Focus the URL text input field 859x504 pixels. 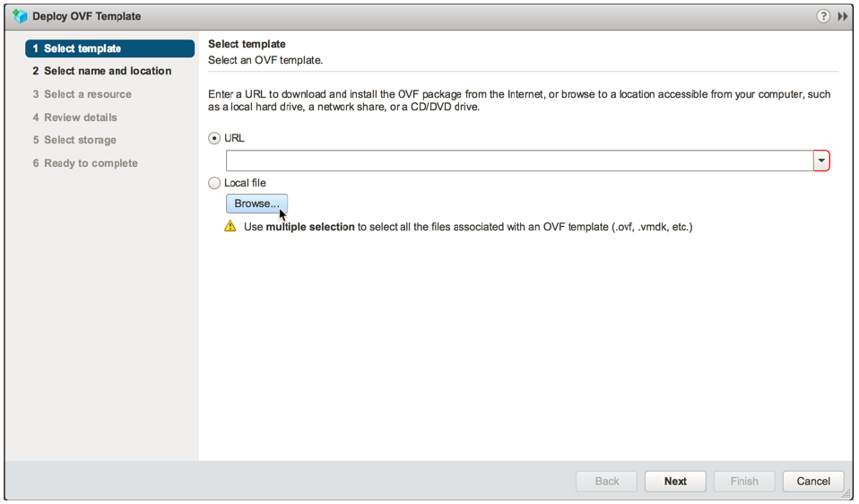[519, 161]
